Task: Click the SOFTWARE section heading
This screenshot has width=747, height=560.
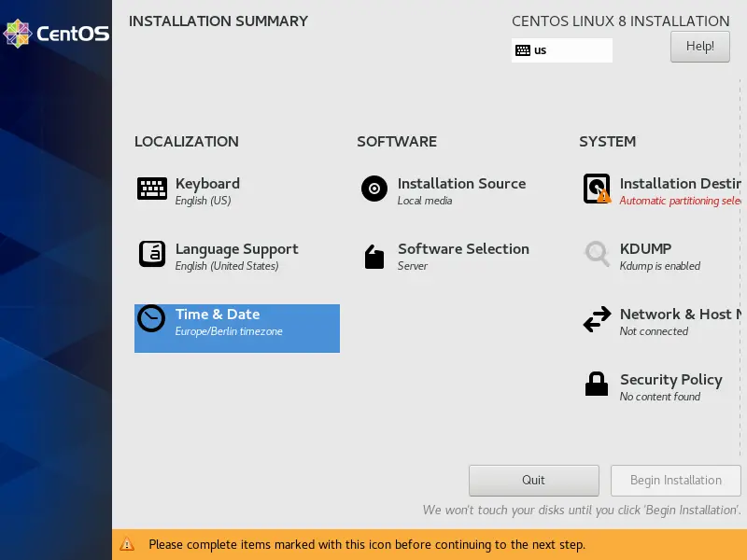Action: 397,142
